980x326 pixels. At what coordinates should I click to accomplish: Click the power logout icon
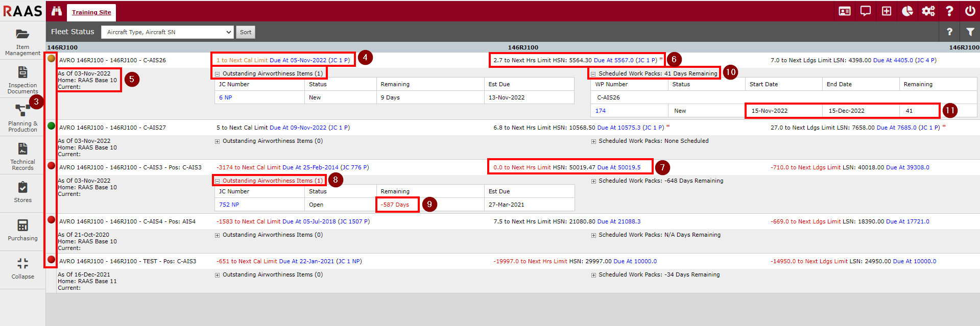click(x=970, y=11)
